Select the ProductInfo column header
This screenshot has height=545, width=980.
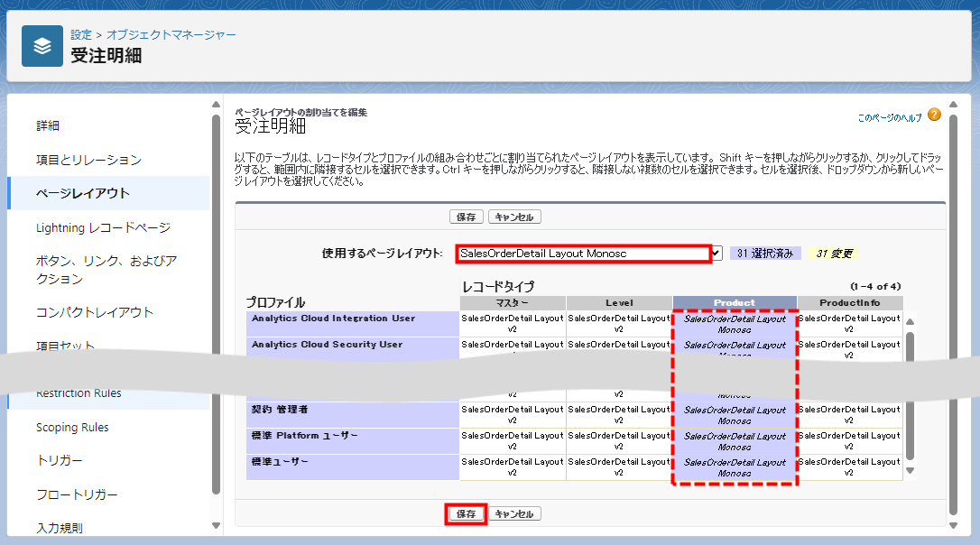tap(849, 302)
